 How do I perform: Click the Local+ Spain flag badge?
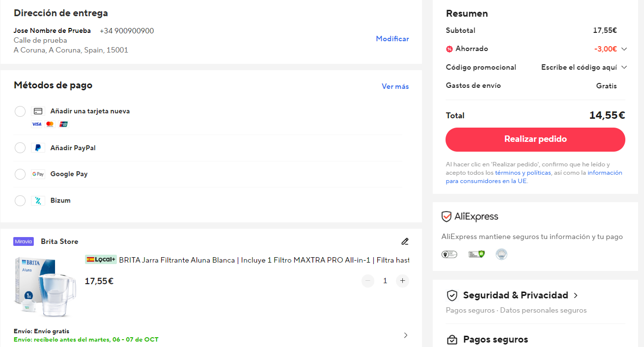click(x=101, y=260)
